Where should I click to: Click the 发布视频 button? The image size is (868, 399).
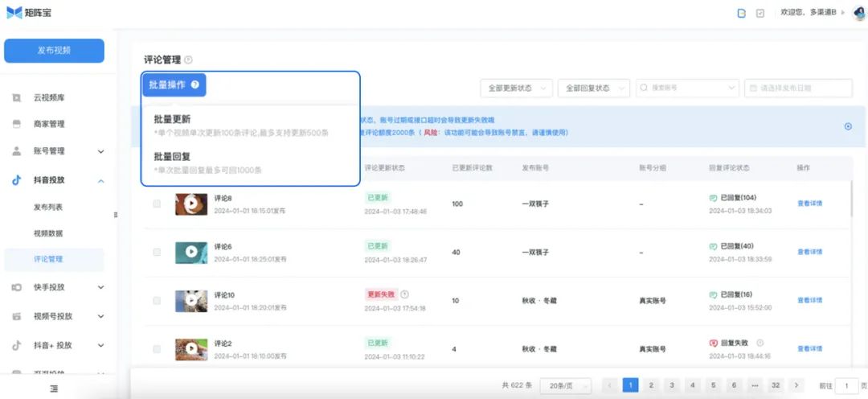[55, 51]
